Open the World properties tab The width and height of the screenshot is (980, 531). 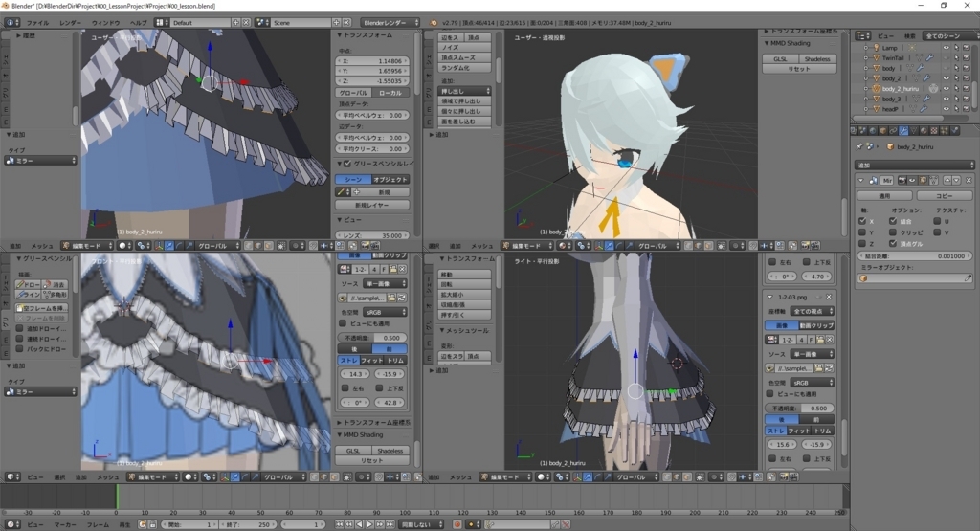pyautogui.click(x=873, y=130)
